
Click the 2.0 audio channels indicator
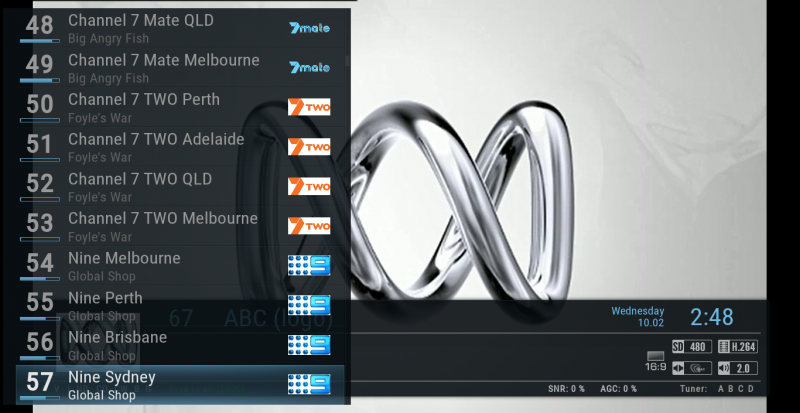pyautogui.click(x=738, y=368)
